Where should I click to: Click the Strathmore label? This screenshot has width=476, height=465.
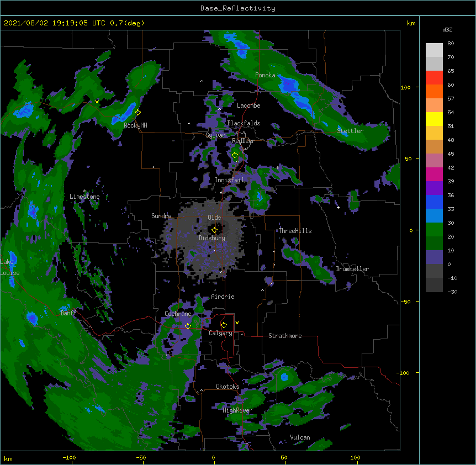click(285, 336)
